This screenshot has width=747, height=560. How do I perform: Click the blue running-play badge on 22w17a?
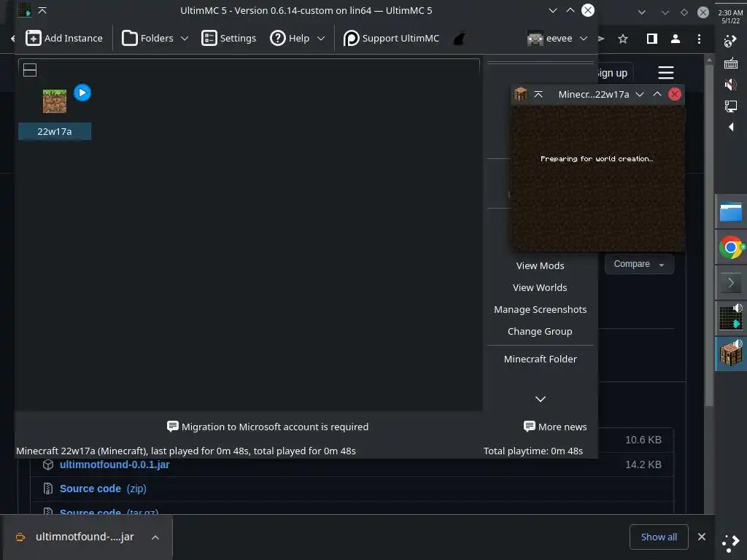click(x=82, y=93)
